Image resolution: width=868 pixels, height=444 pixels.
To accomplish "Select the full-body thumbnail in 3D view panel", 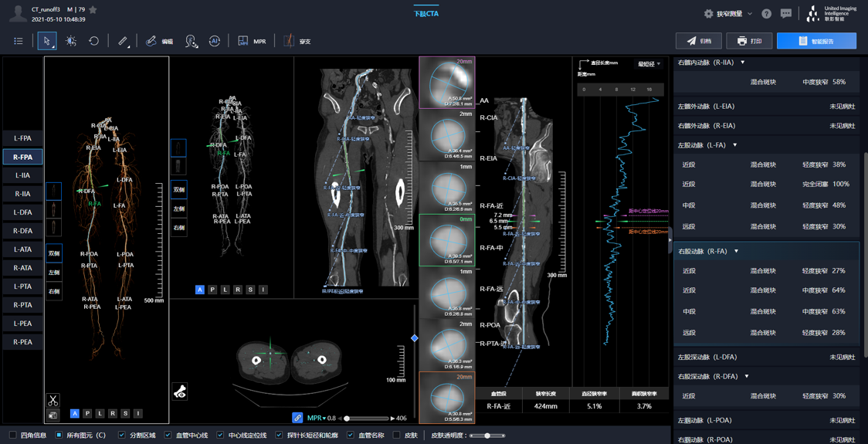I will coord(54,192).
